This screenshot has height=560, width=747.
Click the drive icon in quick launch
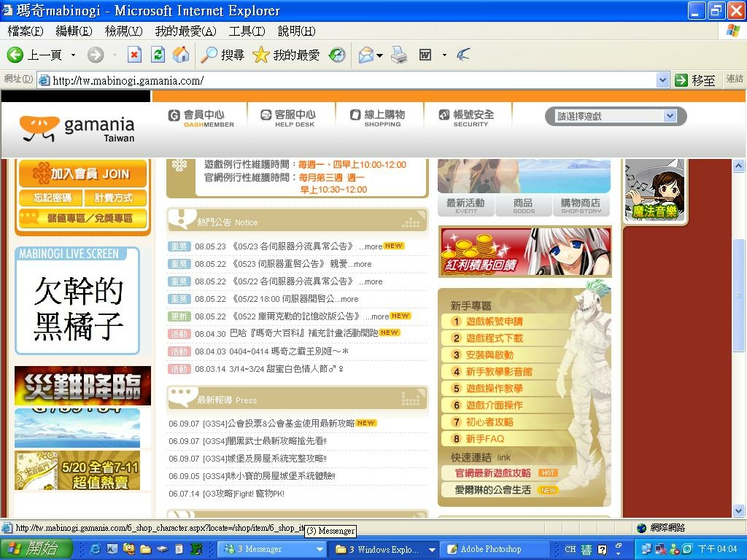pos(163,549)
